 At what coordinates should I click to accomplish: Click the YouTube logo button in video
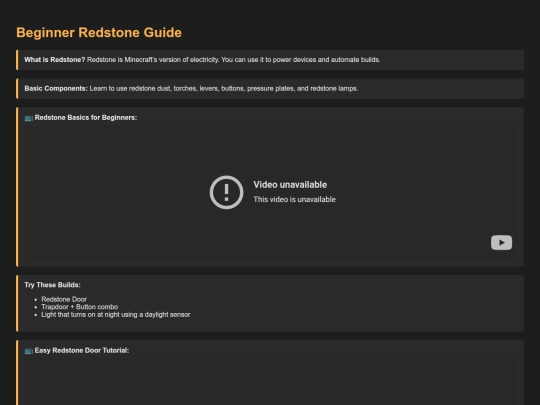click(501, 242)
